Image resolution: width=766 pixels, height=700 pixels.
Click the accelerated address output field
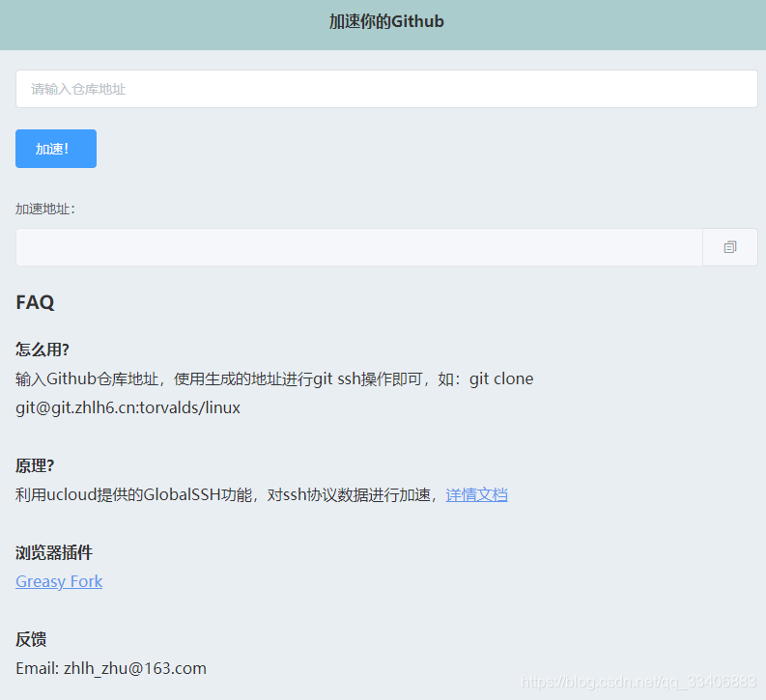point(359,247)
